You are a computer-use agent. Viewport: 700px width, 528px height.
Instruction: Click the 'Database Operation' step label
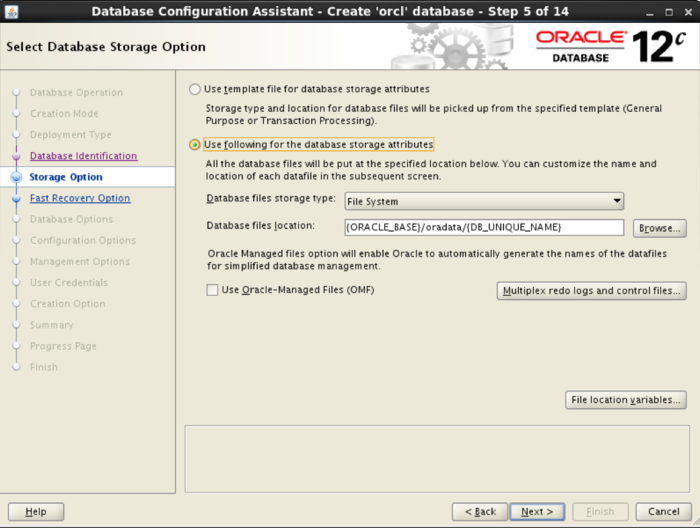[x=76, y=92]
